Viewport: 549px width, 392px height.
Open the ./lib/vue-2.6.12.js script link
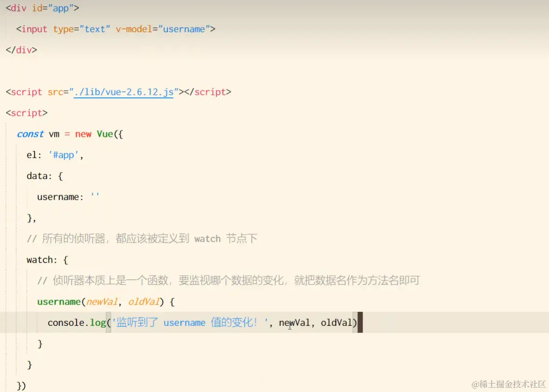(124, 92)
